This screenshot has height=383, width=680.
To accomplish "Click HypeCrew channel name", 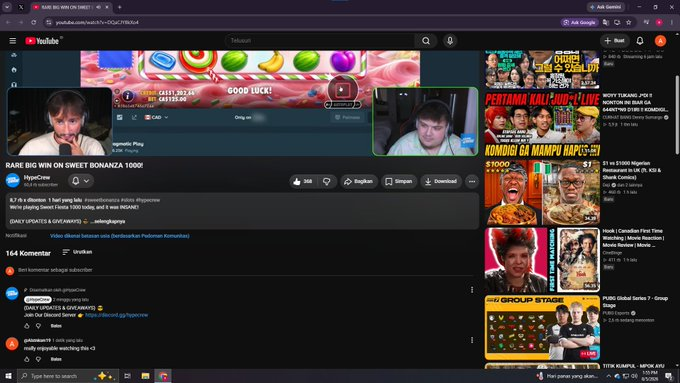I will pos(37,177).
